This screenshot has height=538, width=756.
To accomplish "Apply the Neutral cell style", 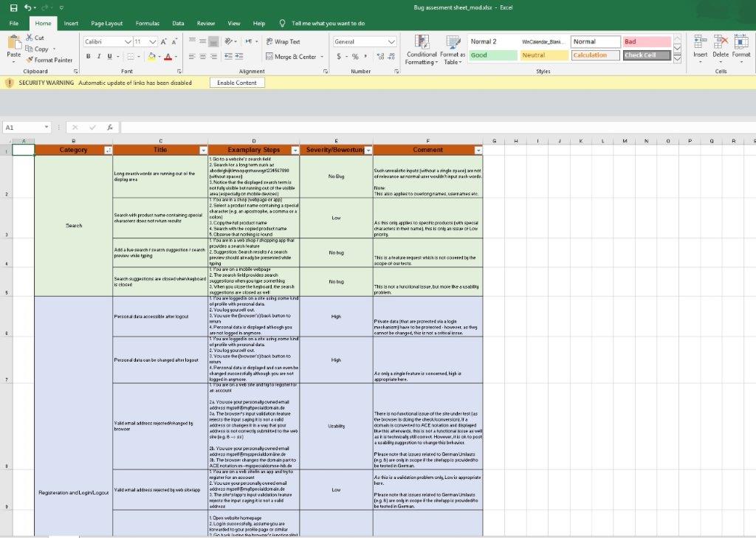I will click(x=544, y=55).
